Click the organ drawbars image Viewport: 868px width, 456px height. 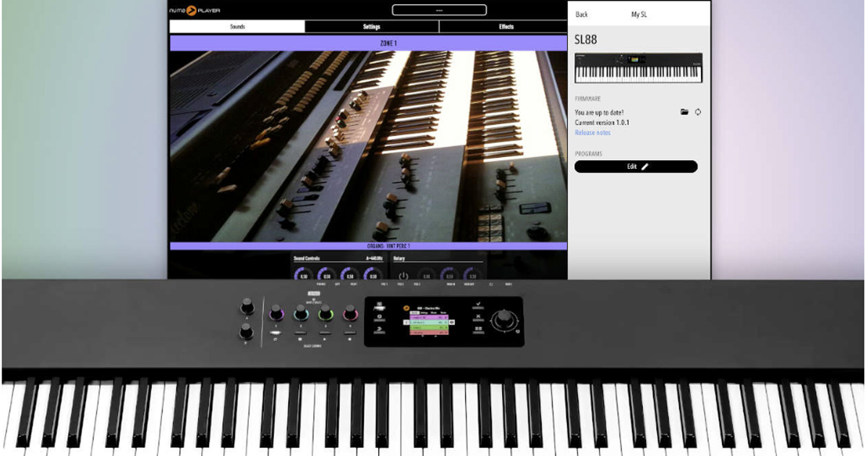tap(368, 146)
